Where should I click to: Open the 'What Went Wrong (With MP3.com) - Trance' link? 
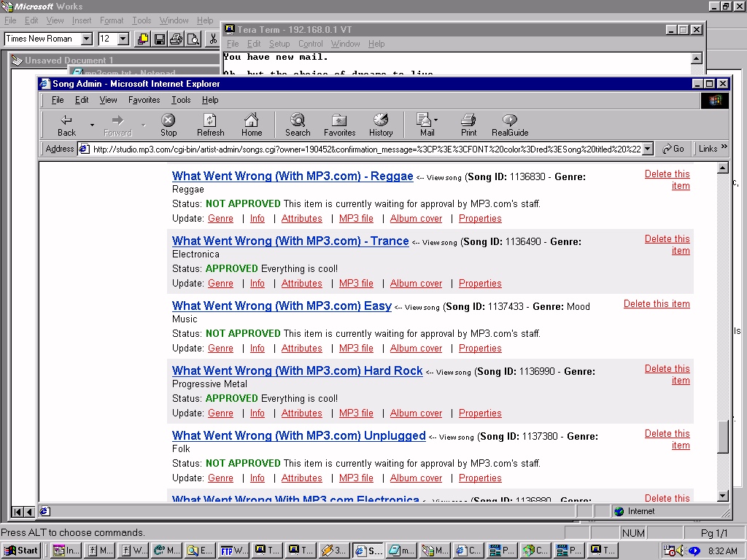click(290, 241)
